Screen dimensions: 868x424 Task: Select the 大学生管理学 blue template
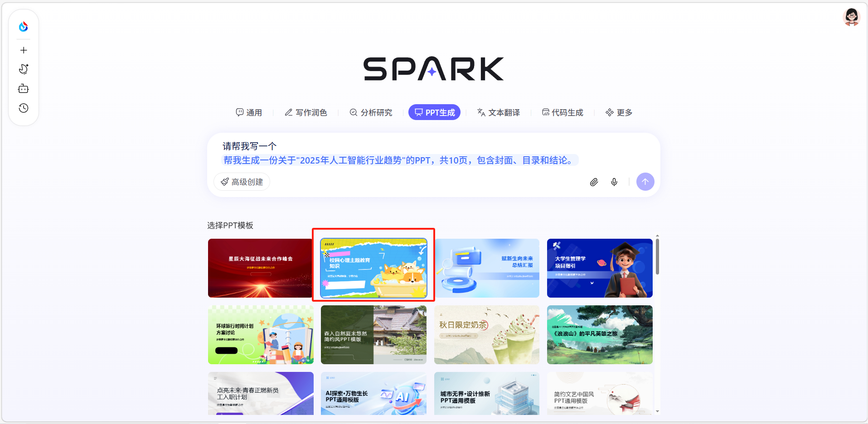(x=600, y=268)
